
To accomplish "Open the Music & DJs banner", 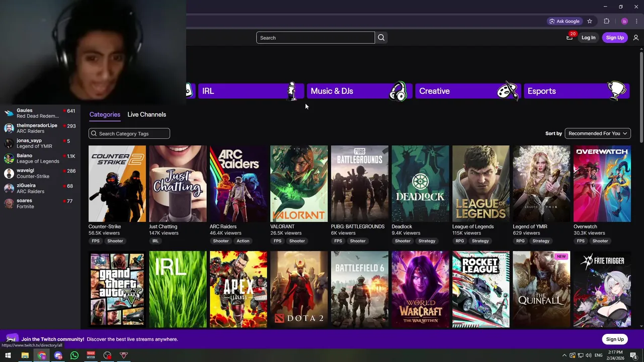I will (360, 91).
